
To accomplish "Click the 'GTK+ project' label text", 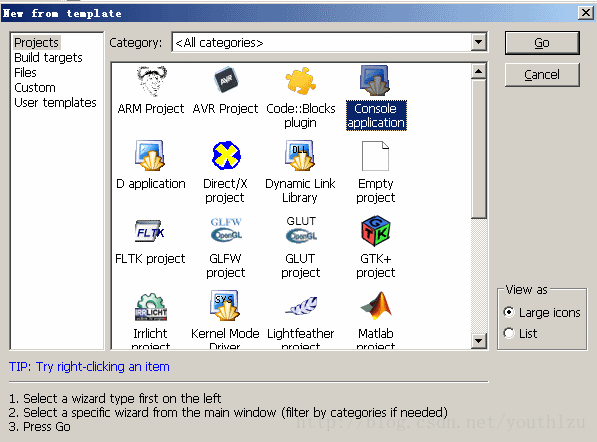I will [x=375, y=266].
